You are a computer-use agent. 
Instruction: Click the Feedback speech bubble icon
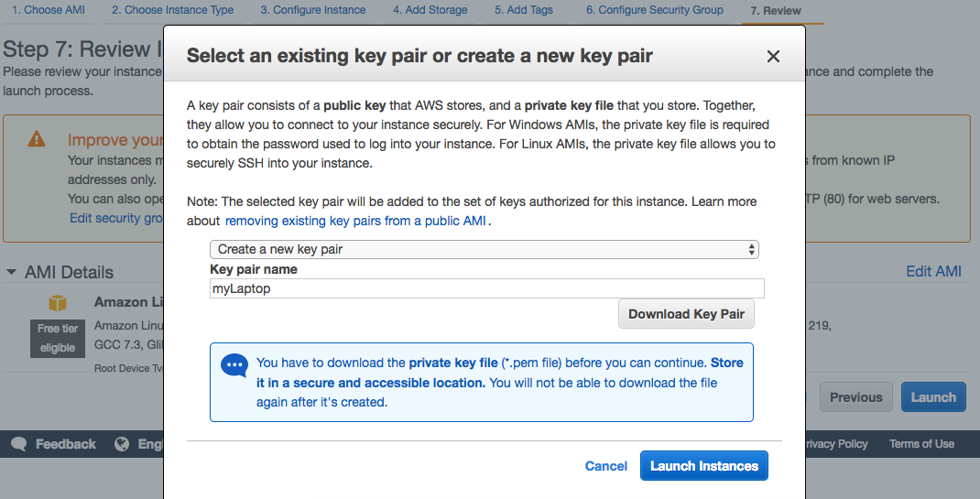(19, 444)
